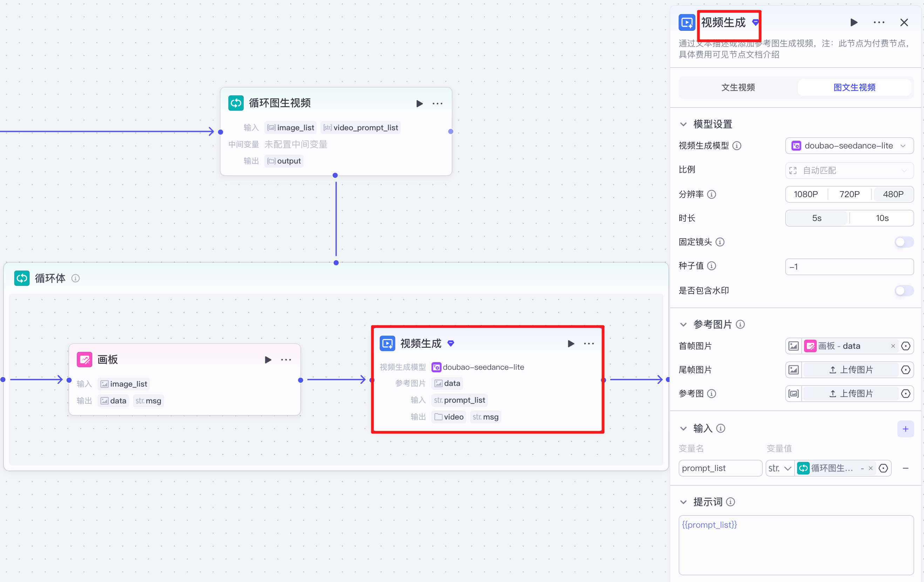
Task: Click info icon next to 分辨率
Action: 712,194
